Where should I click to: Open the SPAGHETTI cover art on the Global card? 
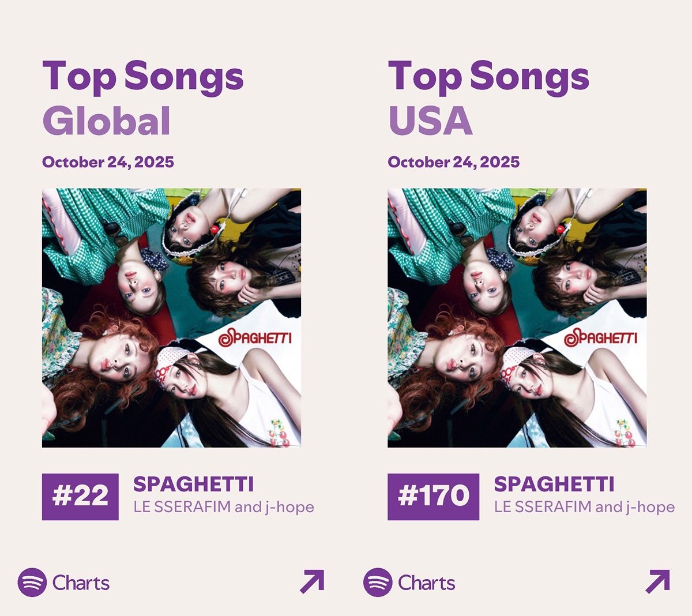tap(171, 318)
